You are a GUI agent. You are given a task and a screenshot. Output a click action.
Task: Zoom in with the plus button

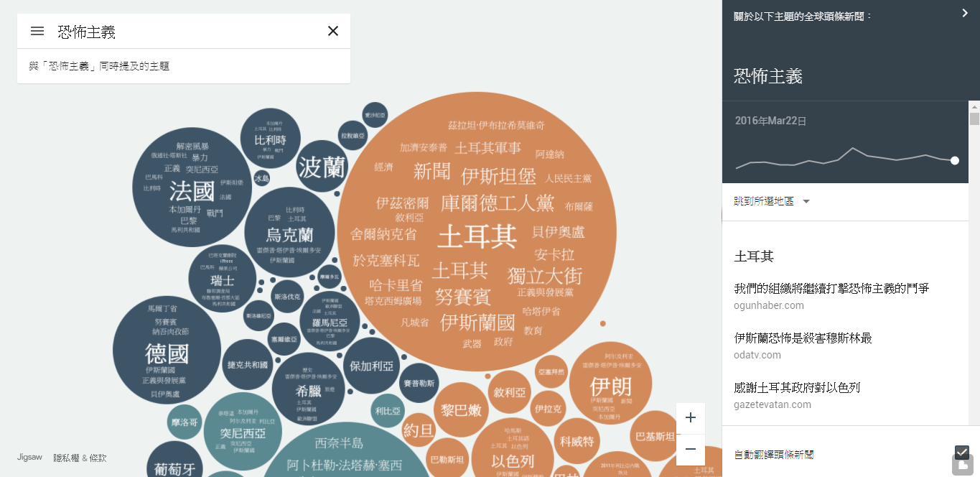tap(691, 418)
